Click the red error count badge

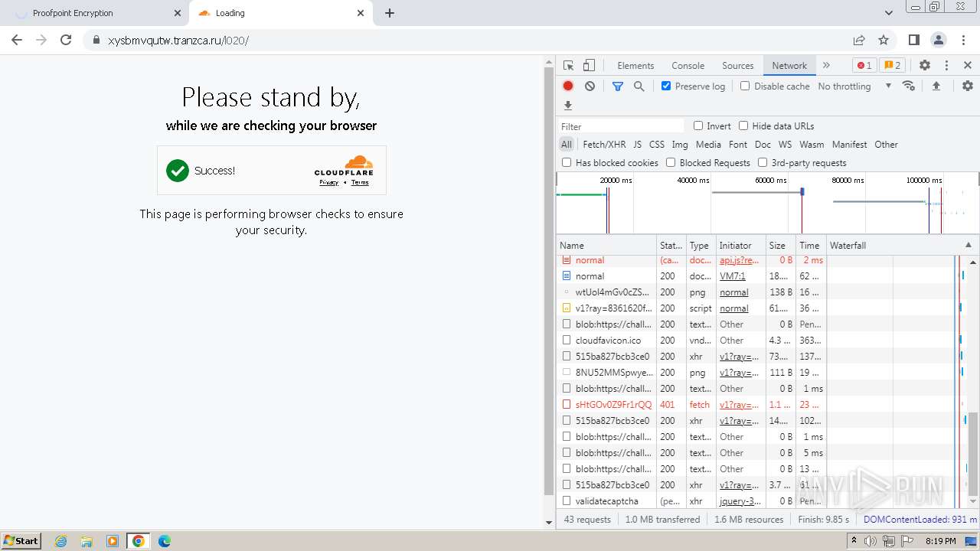tap(864, 66)
